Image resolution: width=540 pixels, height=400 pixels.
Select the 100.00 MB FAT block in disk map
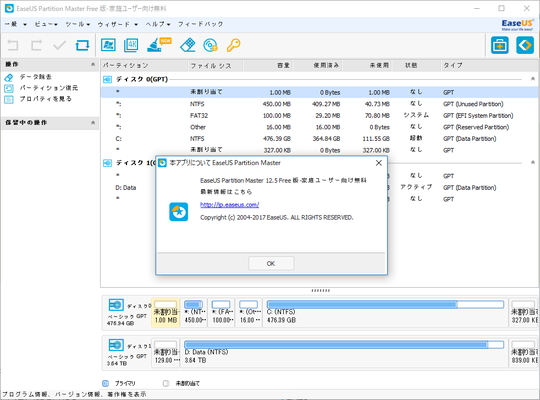click(x=222, y=312)
